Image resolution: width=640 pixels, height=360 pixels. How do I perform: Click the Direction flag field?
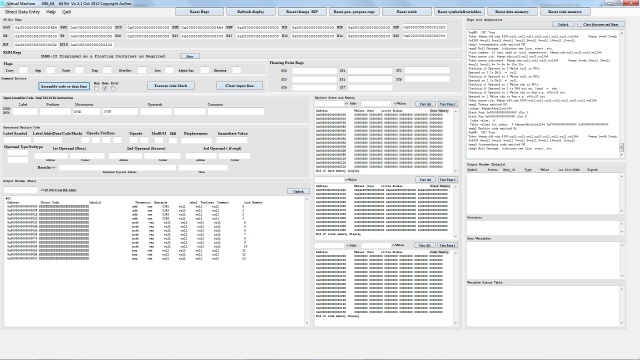(236, 70)
